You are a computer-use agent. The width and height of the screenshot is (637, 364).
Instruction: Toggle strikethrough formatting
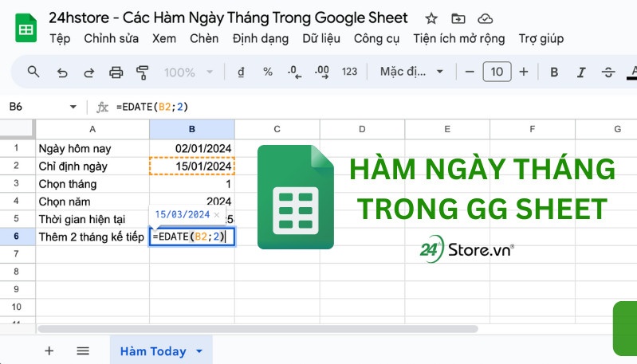tap(608, 72)
